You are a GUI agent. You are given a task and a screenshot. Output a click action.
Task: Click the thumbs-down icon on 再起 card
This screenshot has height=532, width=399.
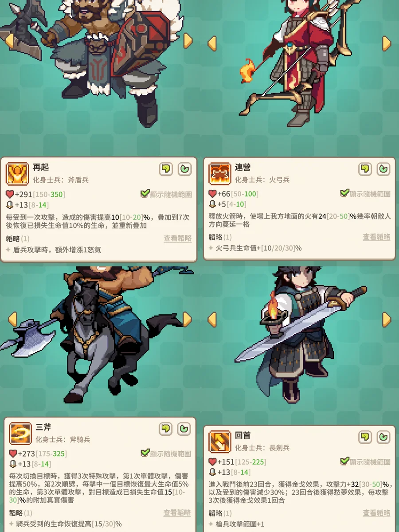166,169
